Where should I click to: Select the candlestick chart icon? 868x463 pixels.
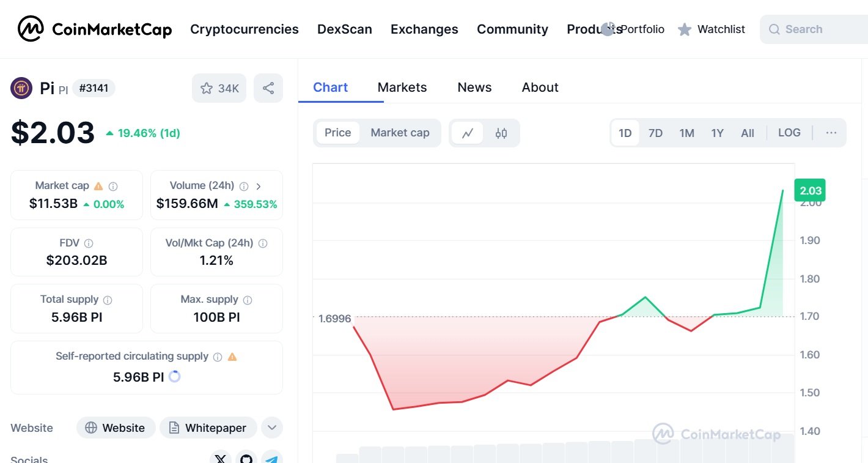(501, 133)
